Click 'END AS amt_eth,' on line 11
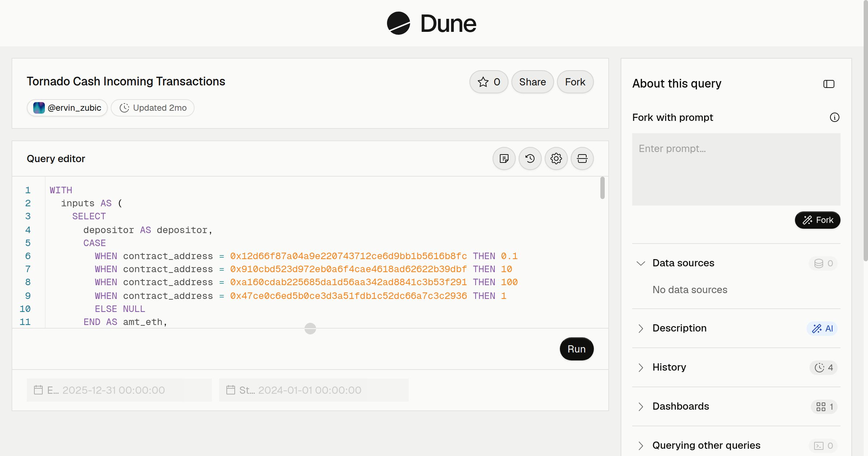This screenshot has width=868, height=456. coord(125,322)
